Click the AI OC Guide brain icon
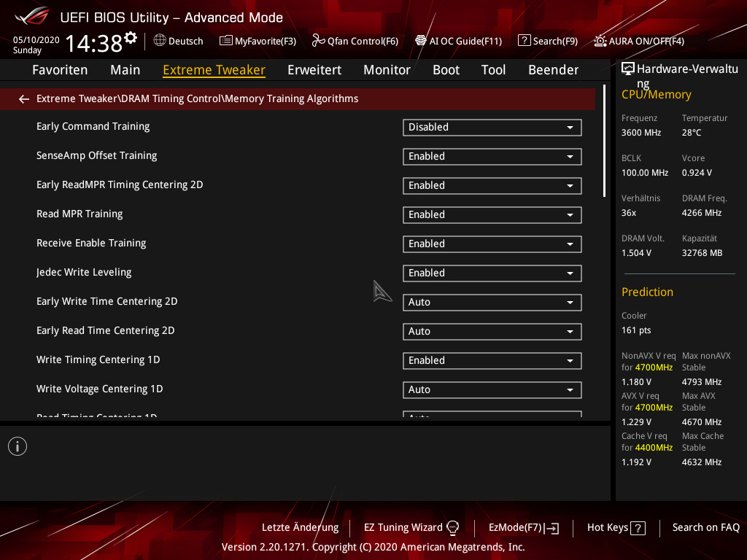Screen dimensions: 747x560 click(x=421, y=41)
